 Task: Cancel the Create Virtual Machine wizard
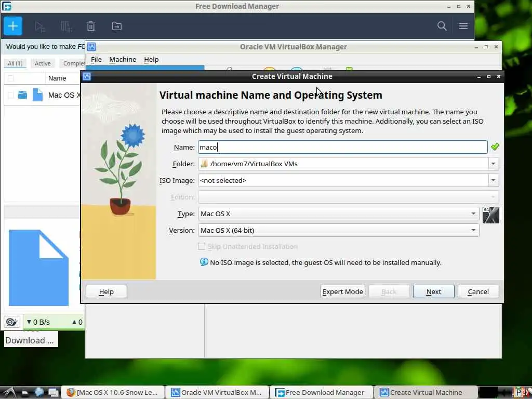478,291
